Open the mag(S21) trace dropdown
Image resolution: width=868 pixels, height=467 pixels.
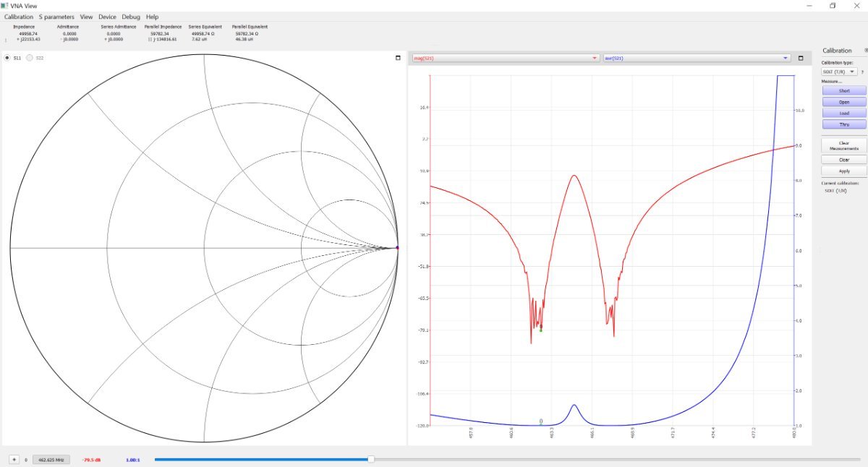point(505,58)
